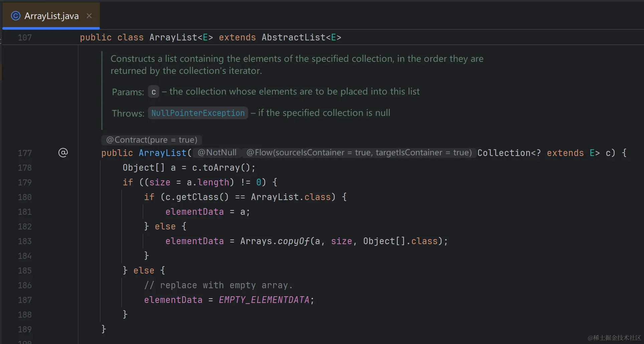Click the ArrayList constructor name on line 177
644x344 pixels.
(163, 153)
